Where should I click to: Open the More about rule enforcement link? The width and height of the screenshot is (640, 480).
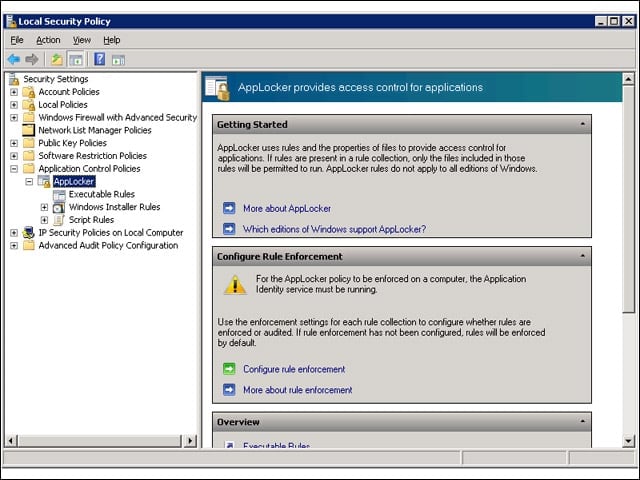[298, 390]
